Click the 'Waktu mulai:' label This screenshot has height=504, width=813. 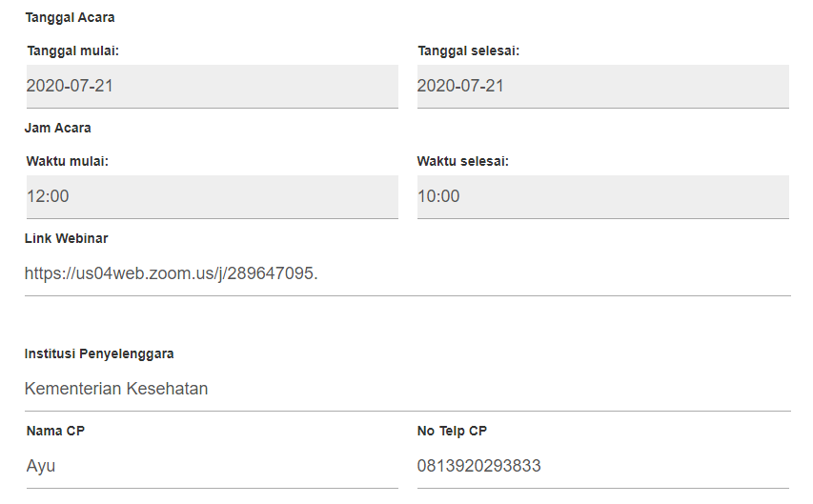click(68, 161)
